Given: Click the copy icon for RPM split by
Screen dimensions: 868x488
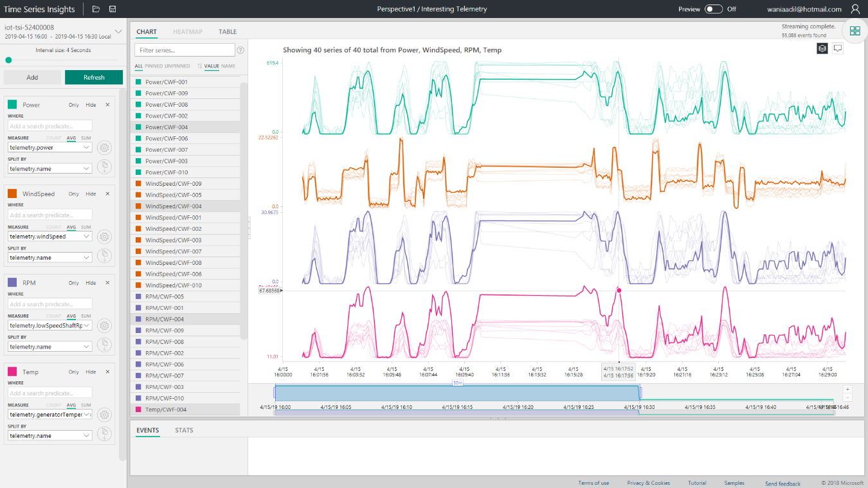Looking at the screenshot, I should (x=104, y=345).
